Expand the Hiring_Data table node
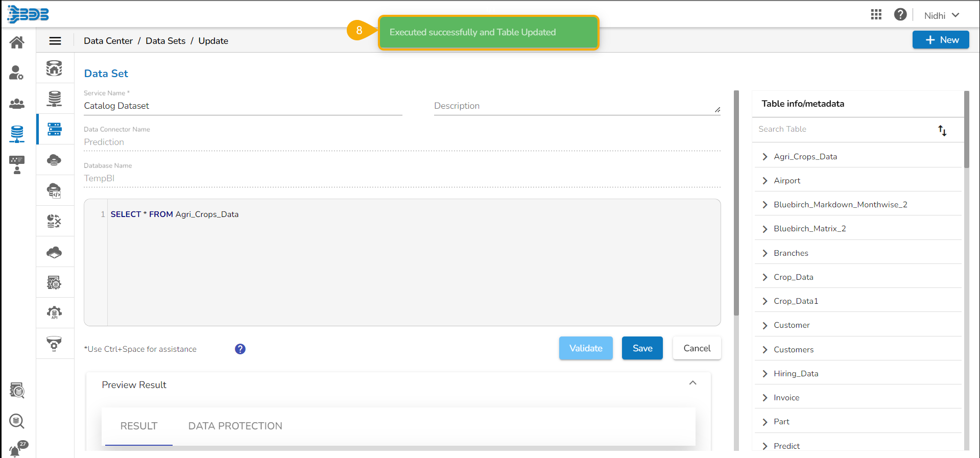Viewport: 980px width, 458px height. tap(765, 374)
